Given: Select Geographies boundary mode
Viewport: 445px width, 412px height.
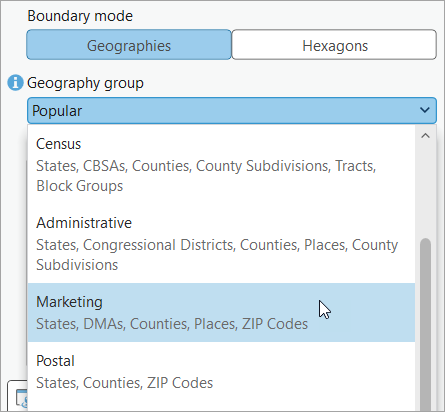Looking at the screenshot, I should pyautogui.click(x=129, y=45).
